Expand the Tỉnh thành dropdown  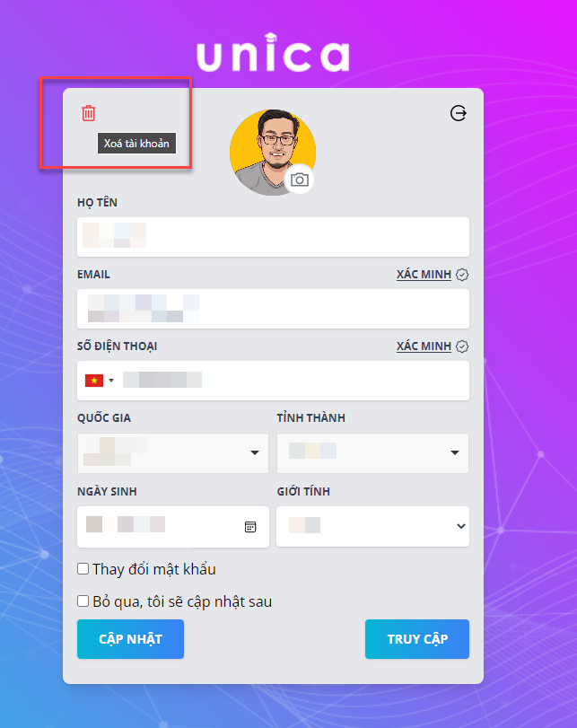pos(372,453)
